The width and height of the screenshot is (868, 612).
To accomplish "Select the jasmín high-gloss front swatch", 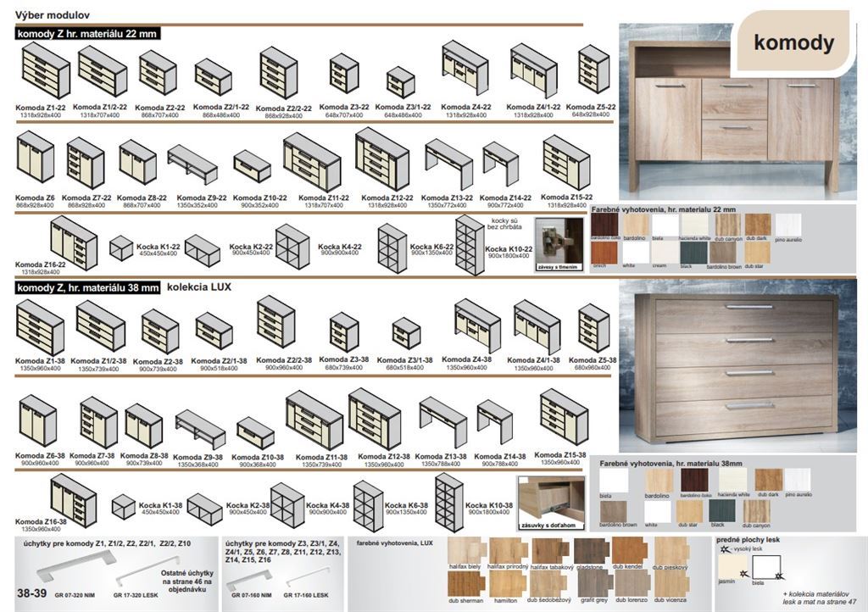I will [x=728, y=567].
